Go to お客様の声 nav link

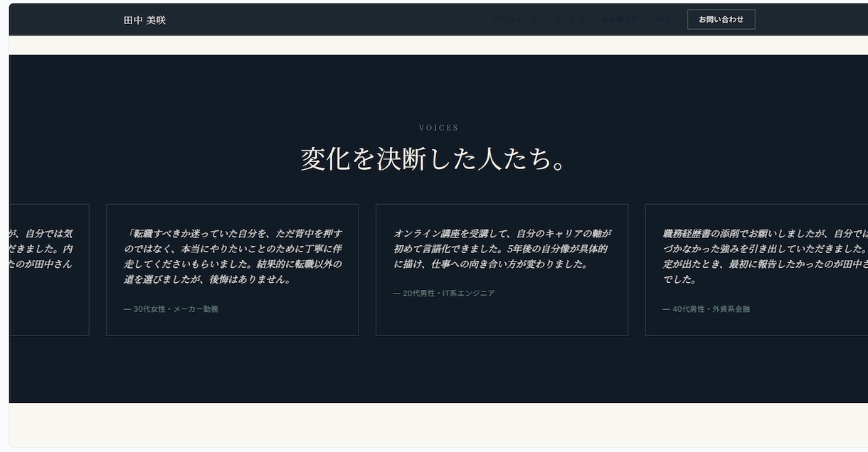620,20
